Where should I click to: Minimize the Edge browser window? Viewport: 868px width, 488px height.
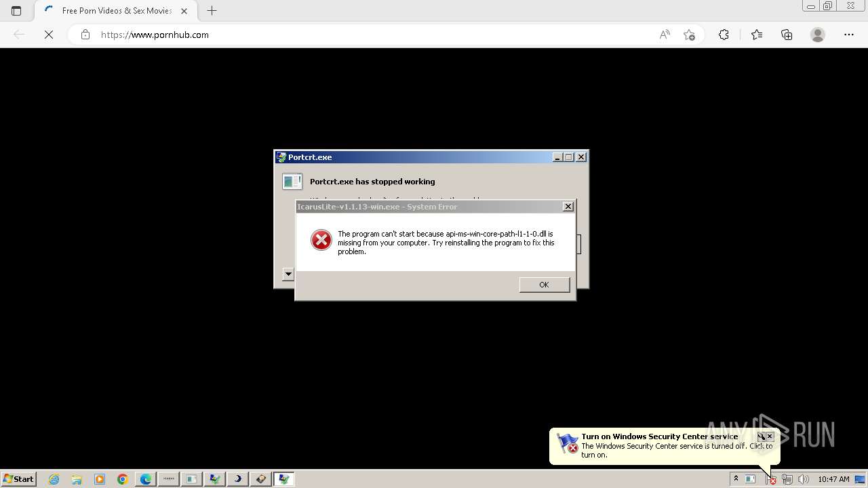pyautogui.click(x=810, y=6)
